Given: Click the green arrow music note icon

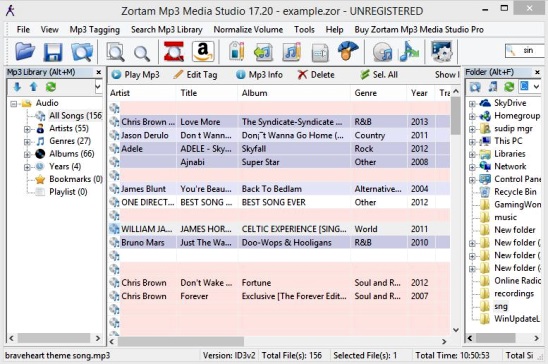Looking at the screenshot, I should pyautogui.click(x=263, y=52).
